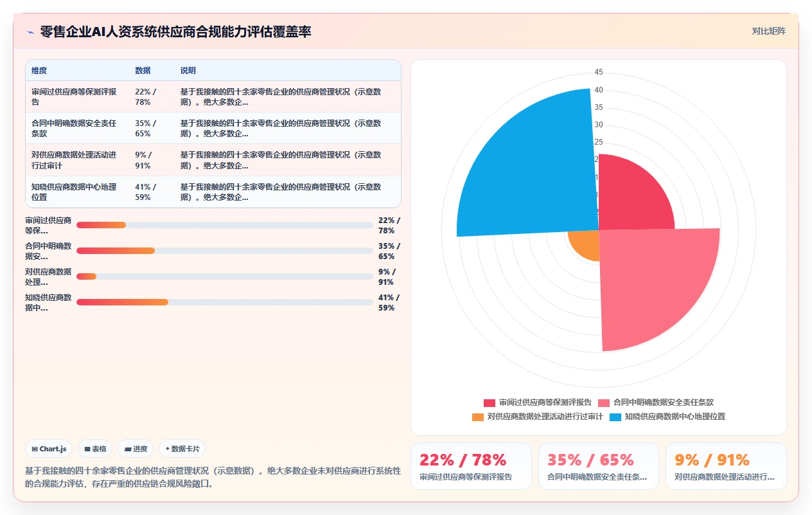Select the Chart.js chip

click(x=49, y=449)
